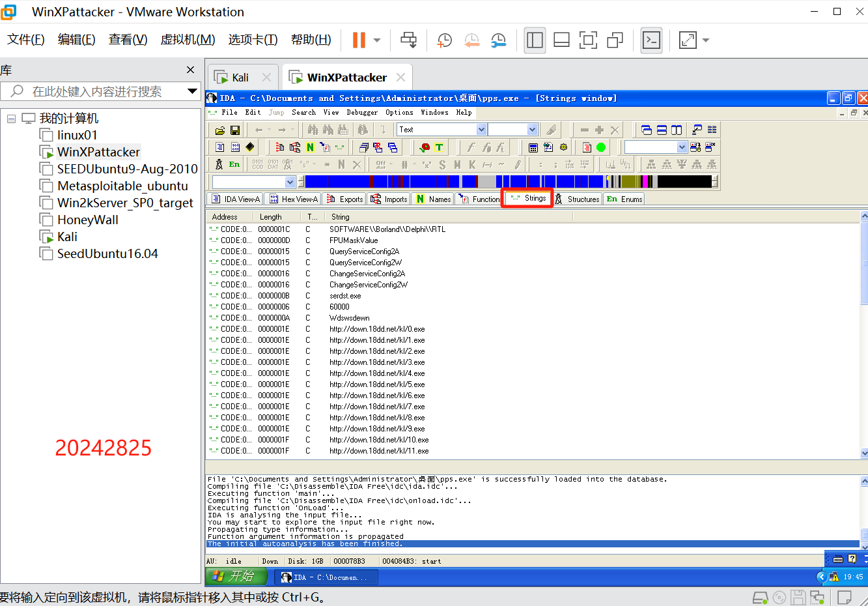868x606 pixels.
Task: Toggle the VMware library sidebar view
Action: click(x=535, y=40)
